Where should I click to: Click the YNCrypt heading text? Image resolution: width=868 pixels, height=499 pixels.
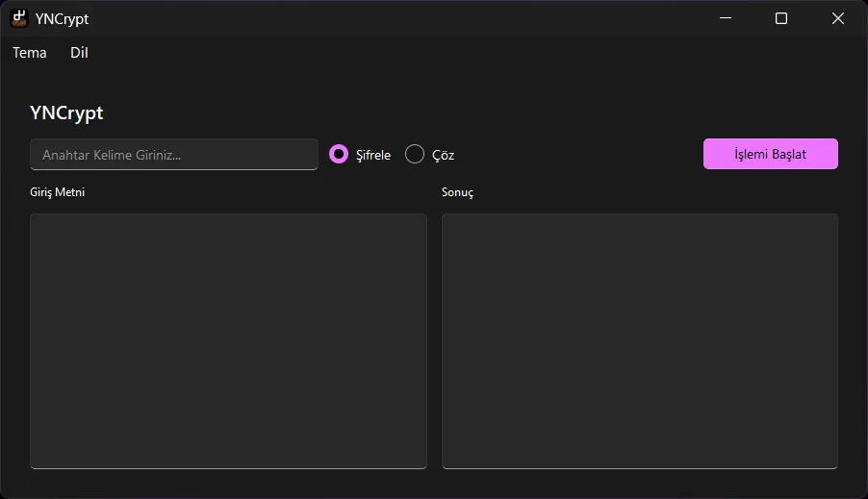66,112
